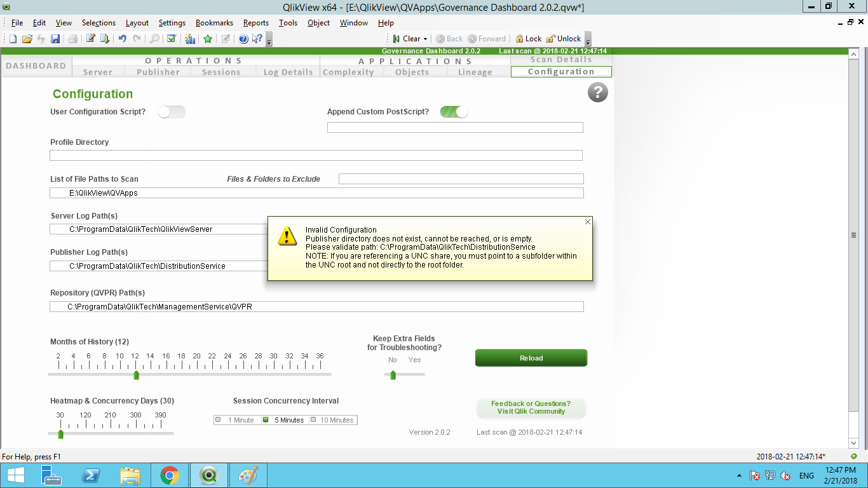Click the Heatmap & Concurrency Days slider handle
Screen dimensions: 868x488
[x=60, y=434]
